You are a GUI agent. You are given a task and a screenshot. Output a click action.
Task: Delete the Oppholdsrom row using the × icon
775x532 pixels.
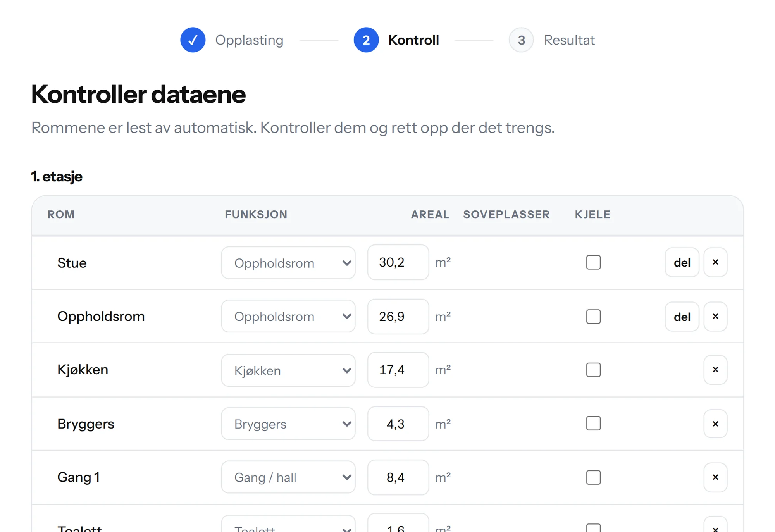coord(715,317)
